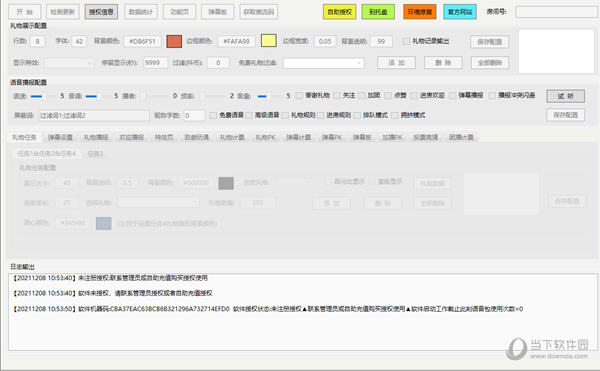This screenshot has width=600, height=371.
Task: Click 添加 in the gift display section
Action: point(396,62)
